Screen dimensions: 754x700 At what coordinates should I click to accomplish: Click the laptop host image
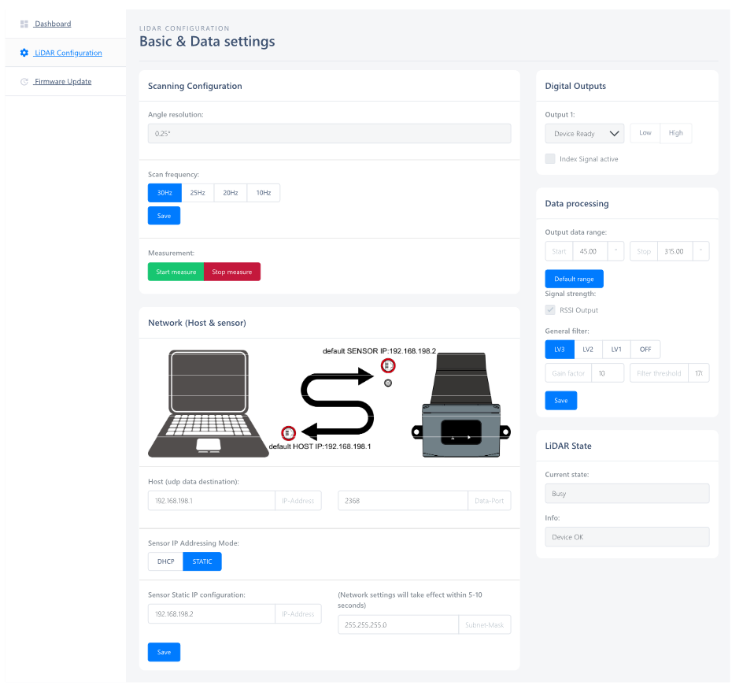tap(209, 403)
